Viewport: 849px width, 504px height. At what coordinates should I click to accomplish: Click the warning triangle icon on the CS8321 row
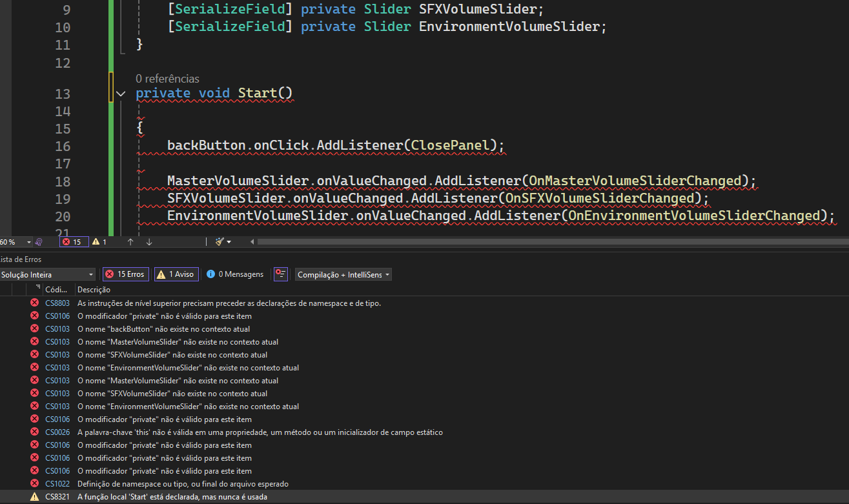(34, 497)
